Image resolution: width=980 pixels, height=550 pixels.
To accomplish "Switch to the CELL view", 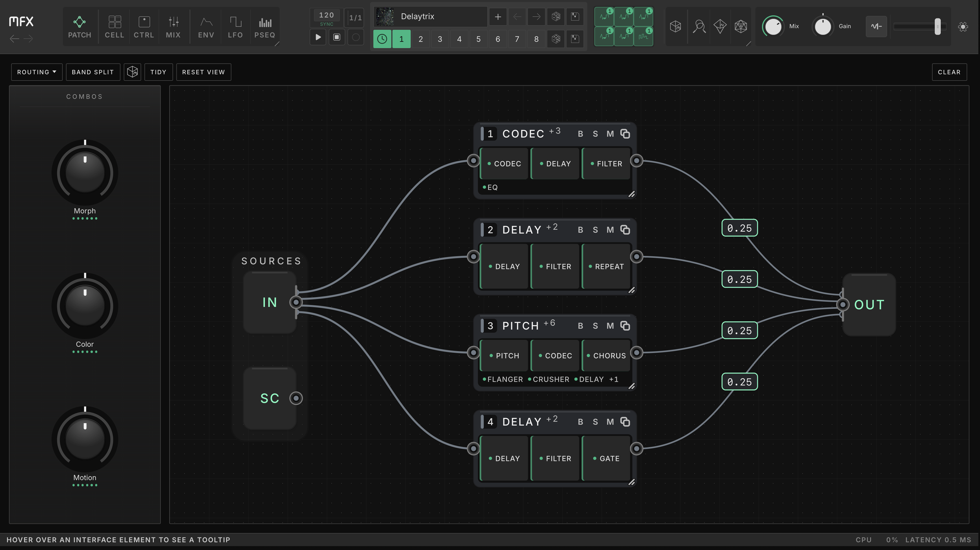I will tap(114, 27).
